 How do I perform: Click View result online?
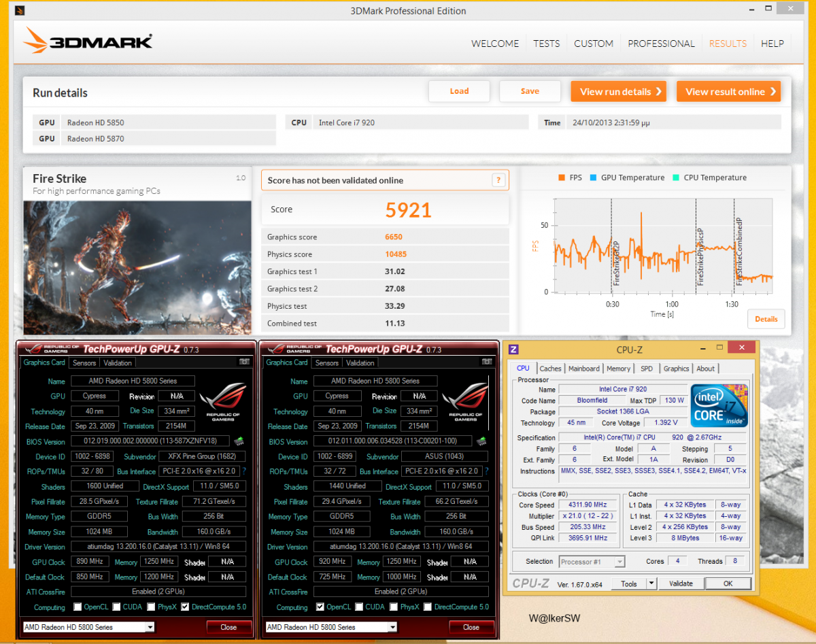click(x=728, y=91)
